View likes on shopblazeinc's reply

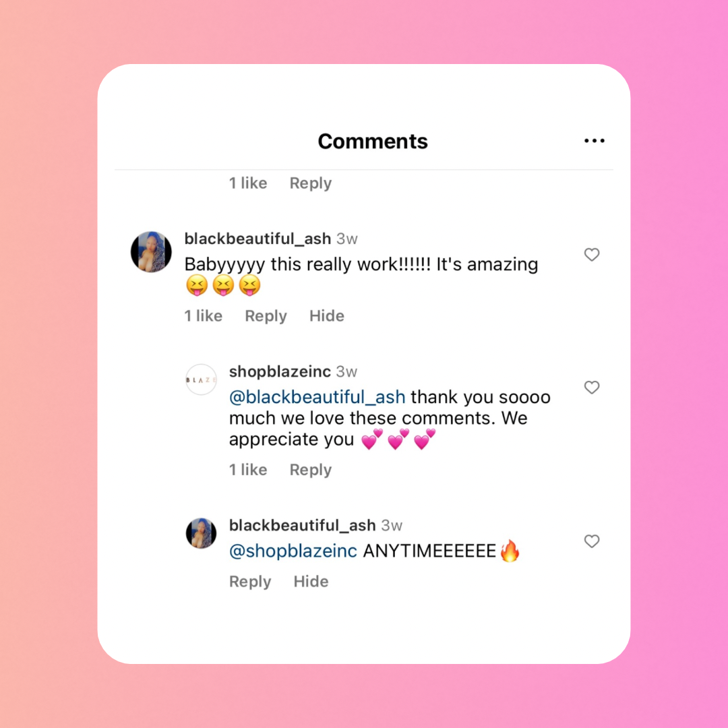coord(248,470)
